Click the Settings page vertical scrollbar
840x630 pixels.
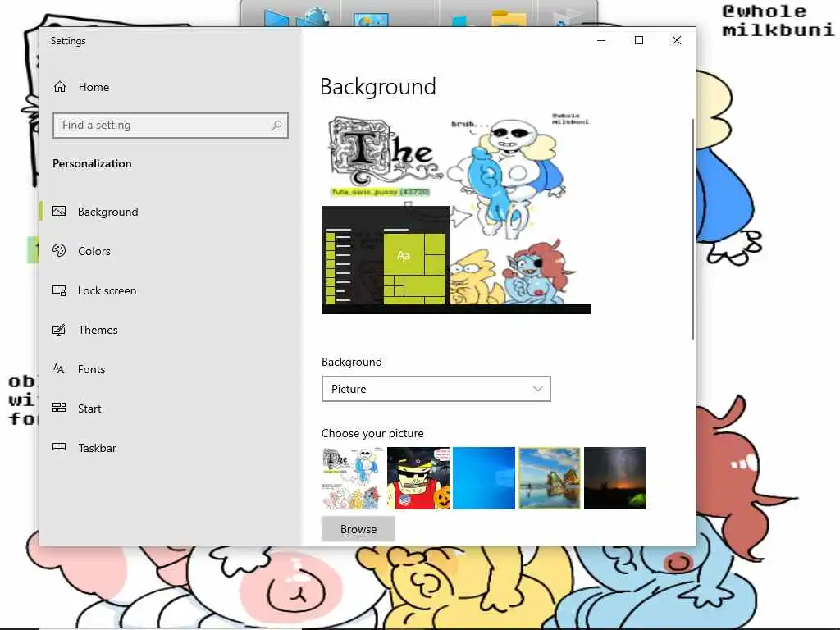[x=692, y=229]
